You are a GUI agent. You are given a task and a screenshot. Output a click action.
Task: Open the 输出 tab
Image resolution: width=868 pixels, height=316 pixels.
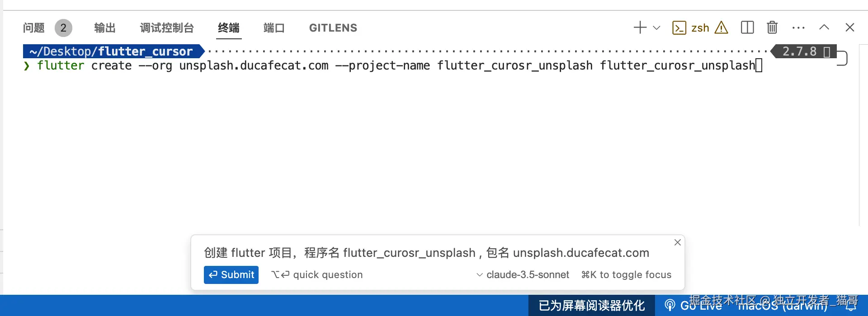(x=105, y=28)
